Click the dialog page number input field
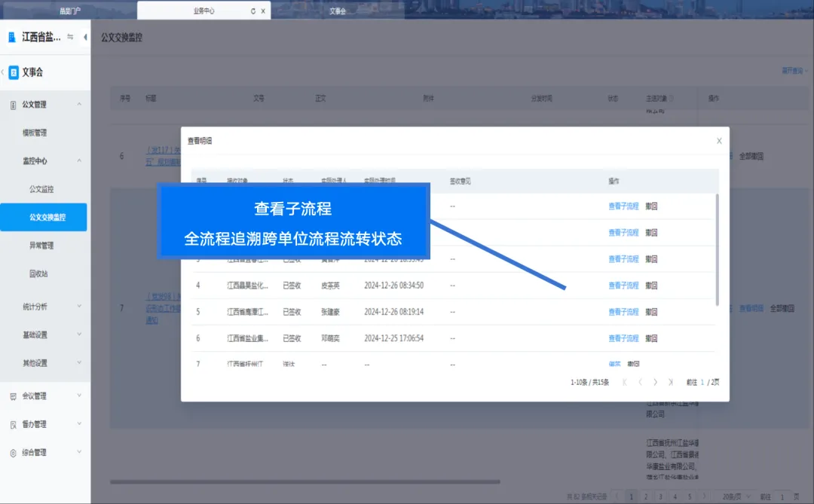The height and width of the screenshot is (504, 814). click(x=702, y=383)
